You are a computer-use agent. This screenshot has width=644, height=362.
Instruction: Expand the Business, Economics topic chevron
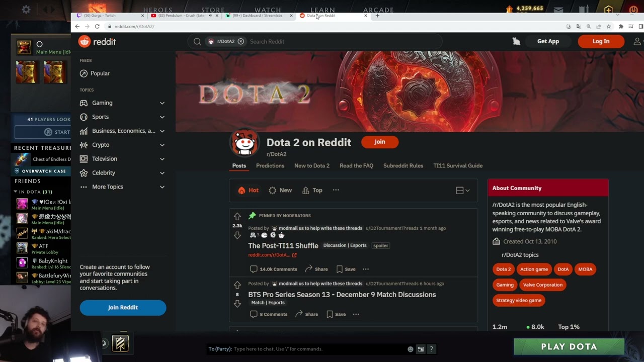162,131
